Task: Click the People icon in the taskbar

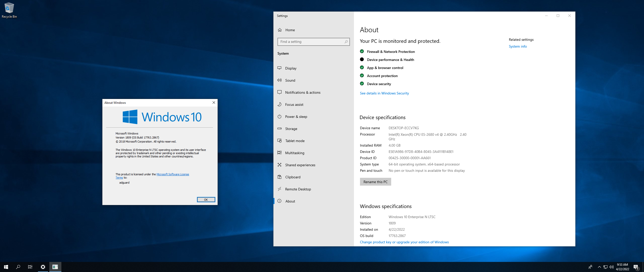Action: pyautogui.click(x=590, y=267)
